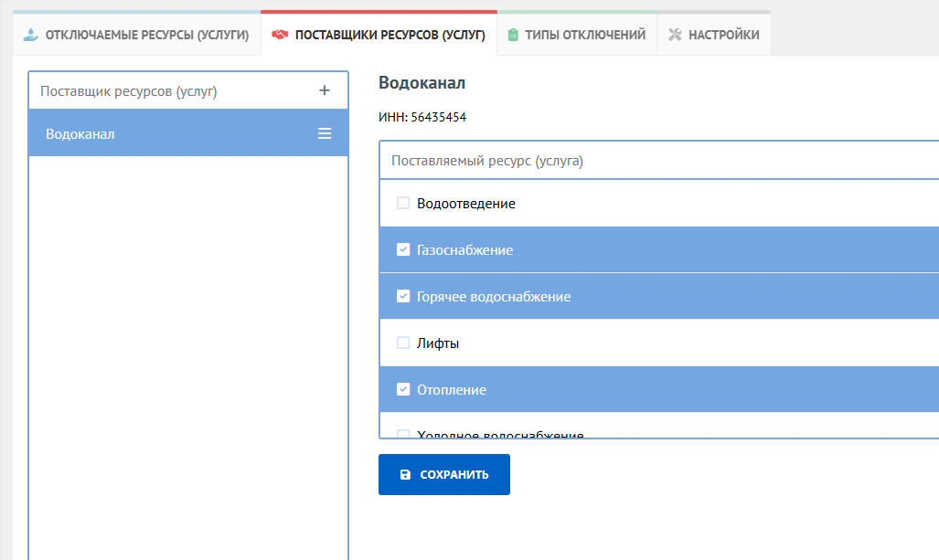Go to the Настройки tab
The width and height of the screenshot is (939, 560).
(x=723, y=35)
